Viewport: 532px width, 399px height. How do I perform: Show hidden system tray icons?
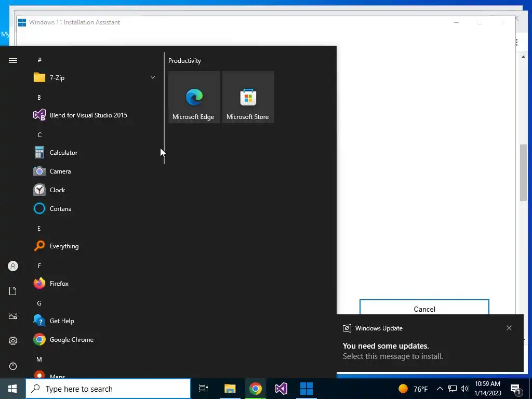click(x=440, y=389)
